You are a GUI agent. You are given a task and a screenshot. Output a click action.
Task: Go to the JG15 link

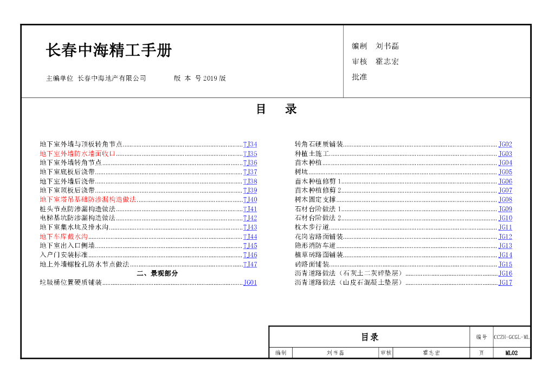coord(505,264)
